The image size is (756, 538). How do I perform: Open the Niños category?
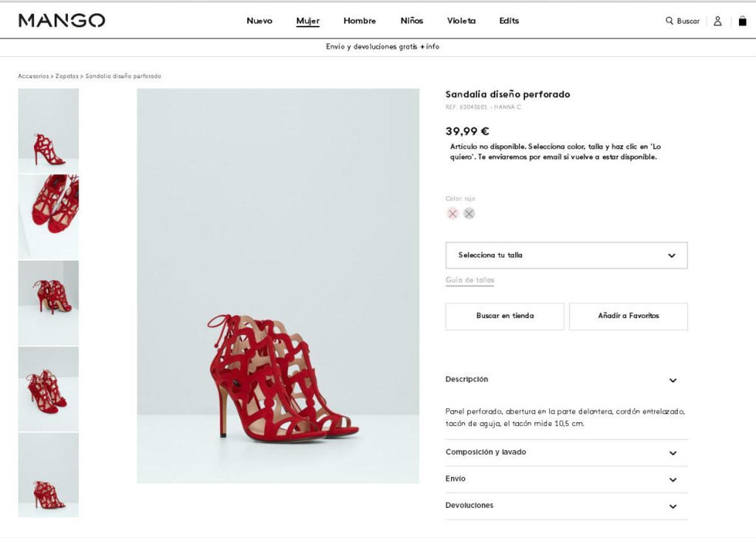point(411,21)
